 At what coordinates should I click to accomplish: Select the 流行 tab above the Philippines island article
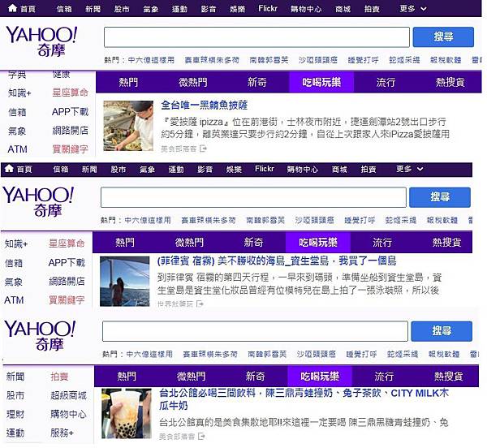[x=382, y=243]
